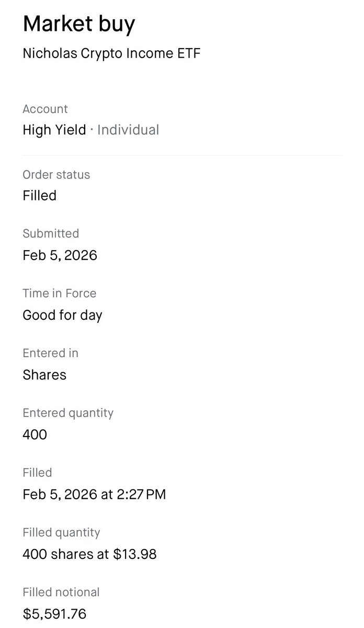Select the Good for day value
This screenshot has width=364, height=628.
62,315
